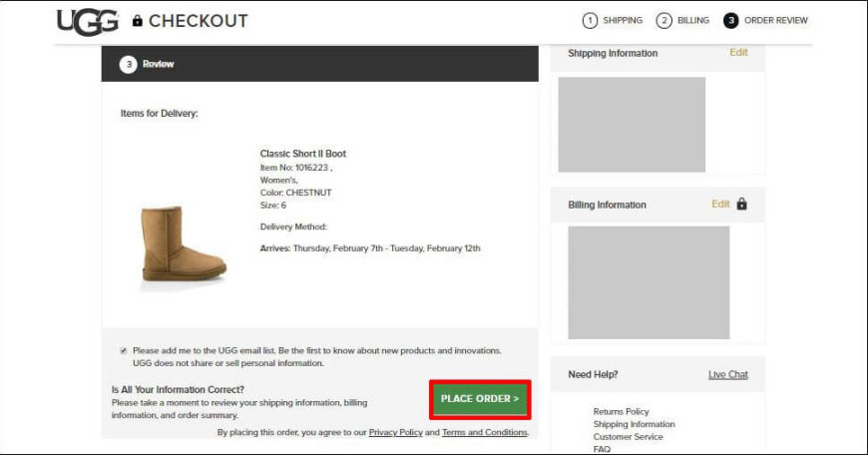
Task: Select the ORDER REVIEW step label
Action: (x=775, y=21)
